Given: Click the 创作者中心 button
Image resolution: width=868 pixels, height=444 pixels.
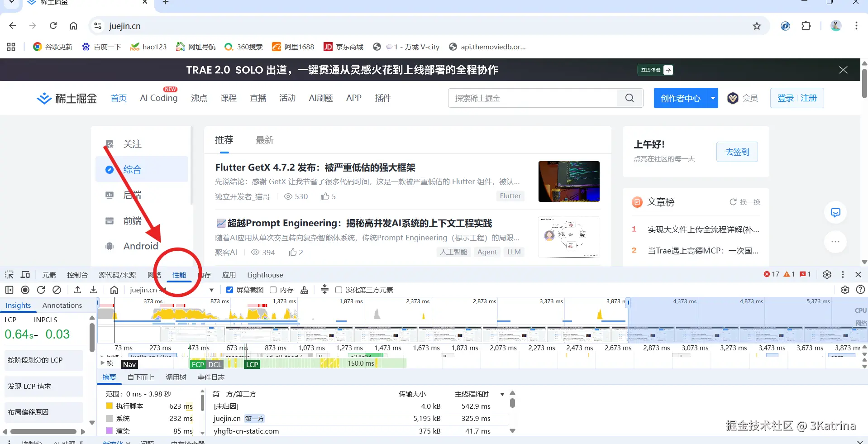Looking at the screenshot, I should [x=681, y=98].
